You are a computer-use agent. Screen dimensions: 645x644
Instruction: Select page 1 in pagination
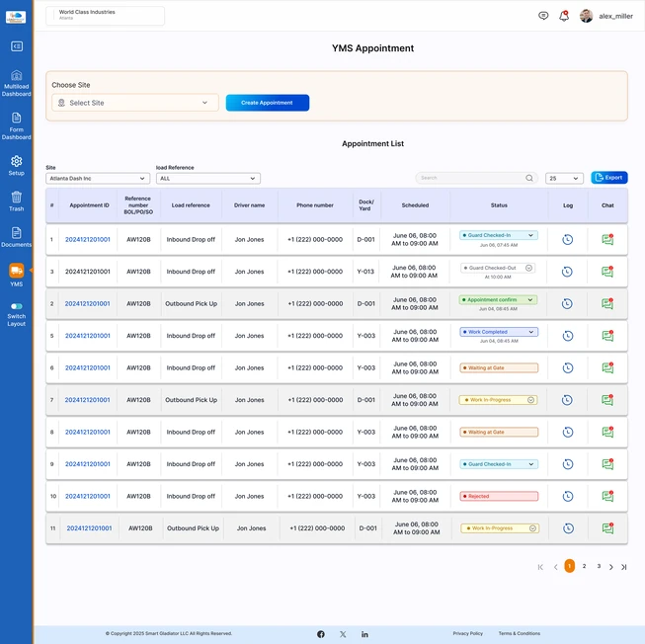tap(569, 566)
